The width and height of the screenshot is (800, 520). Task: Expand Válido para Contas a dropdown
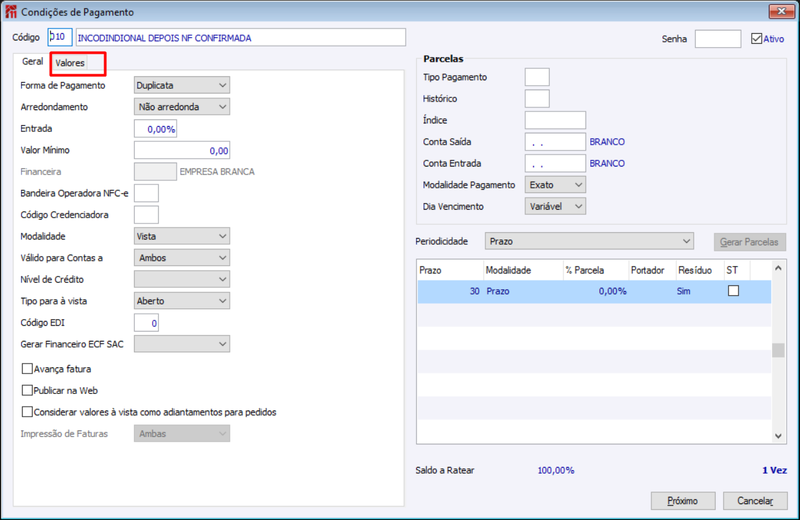[182, 258]
